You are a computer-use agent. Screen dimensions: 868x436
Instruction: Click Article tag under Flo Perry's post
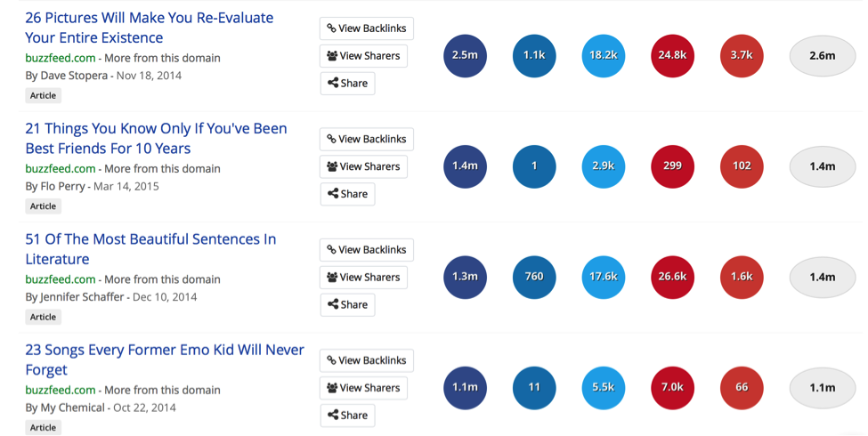(x=43, y=206)
